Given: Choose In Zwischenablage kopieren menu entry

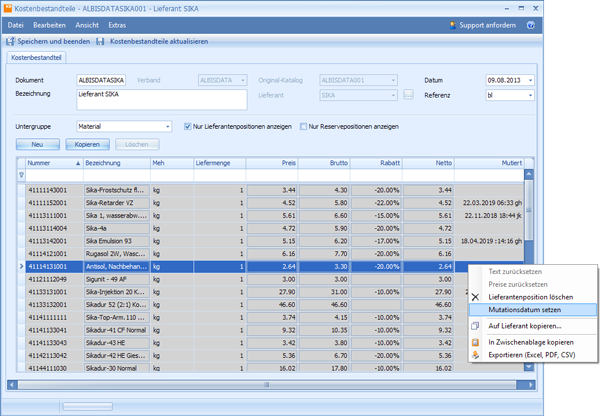Looking at the screenshot, I should pyautogui.click(x=533, y=342).
